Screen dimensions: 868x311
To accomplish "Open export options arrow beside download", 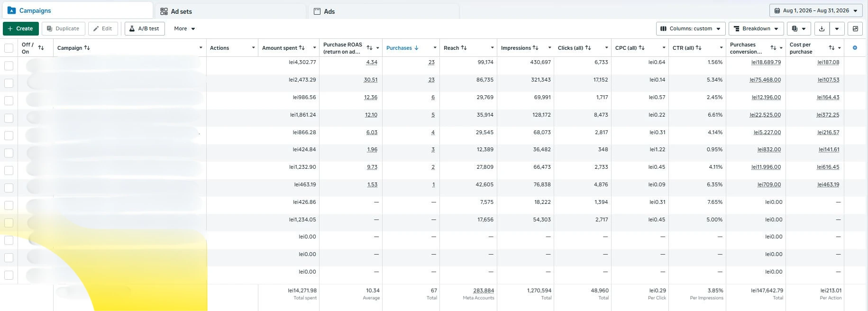I will tap(837, 29).
